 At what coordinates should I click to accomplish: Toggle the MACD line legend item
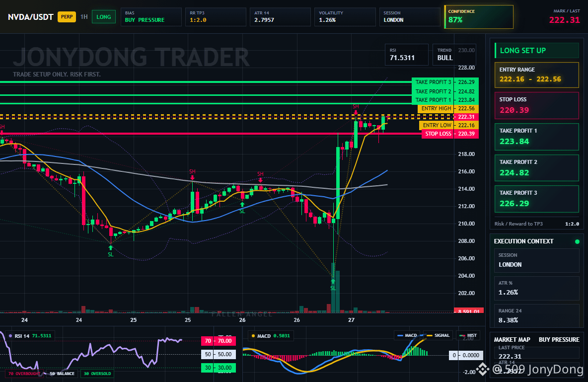[x=407, y=335]
